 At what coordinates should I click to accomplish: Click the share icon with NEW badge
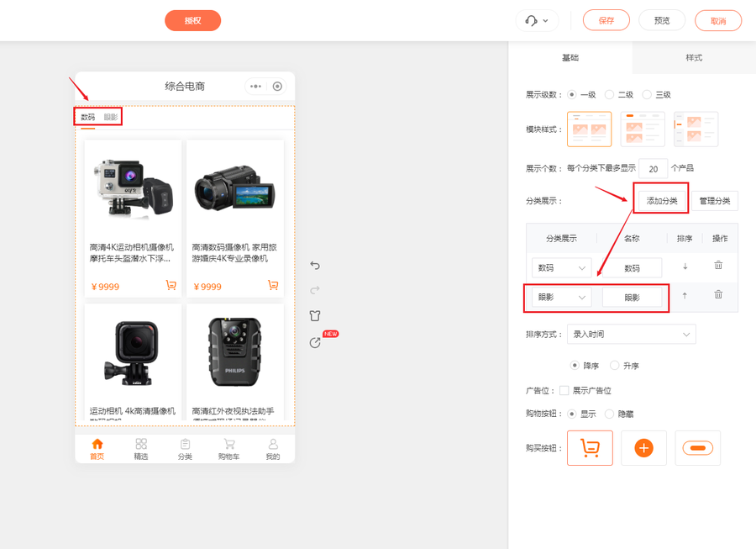[316, 340]
